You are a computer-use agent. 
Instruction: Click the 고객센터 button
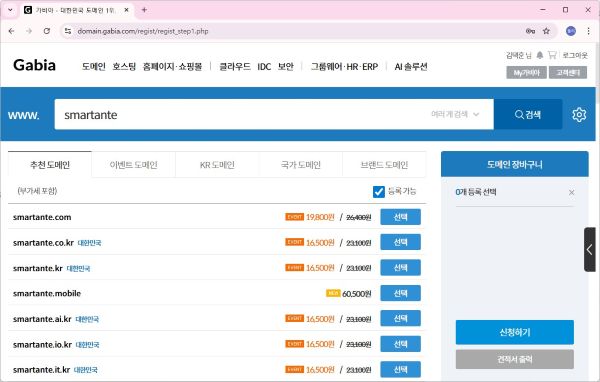[568, 72]
